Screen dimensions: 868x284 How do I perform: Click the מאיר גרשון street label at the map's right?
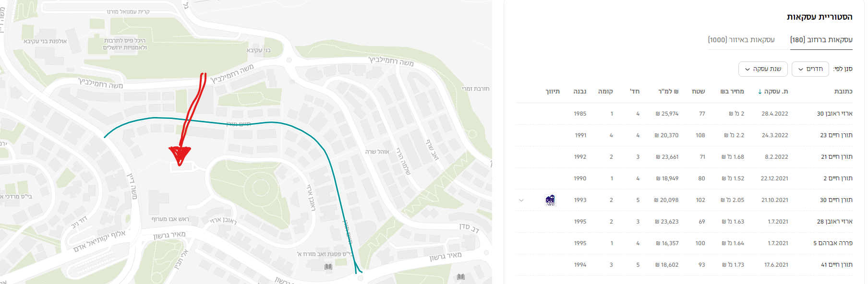pos(446,256)
